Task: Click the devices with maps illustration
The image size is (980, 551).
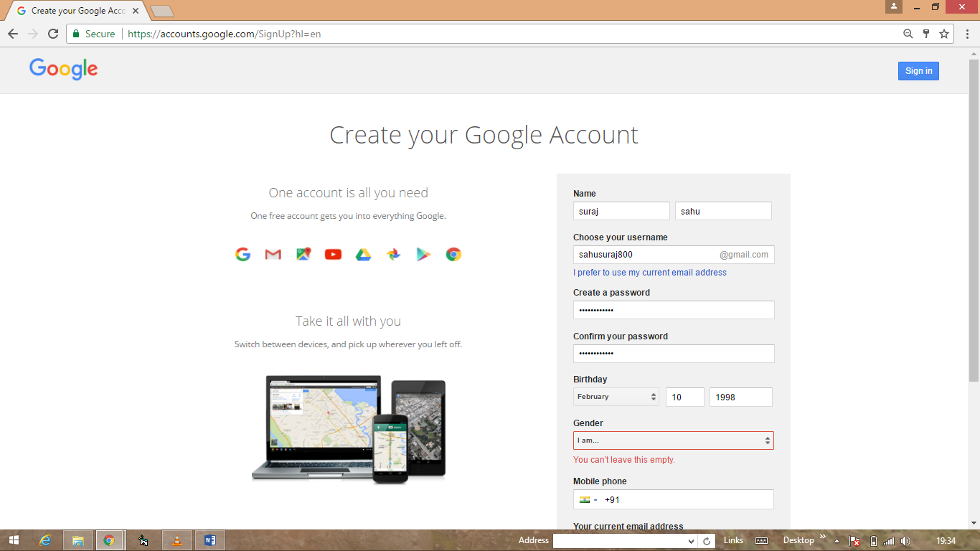Action: click(349, 428)
